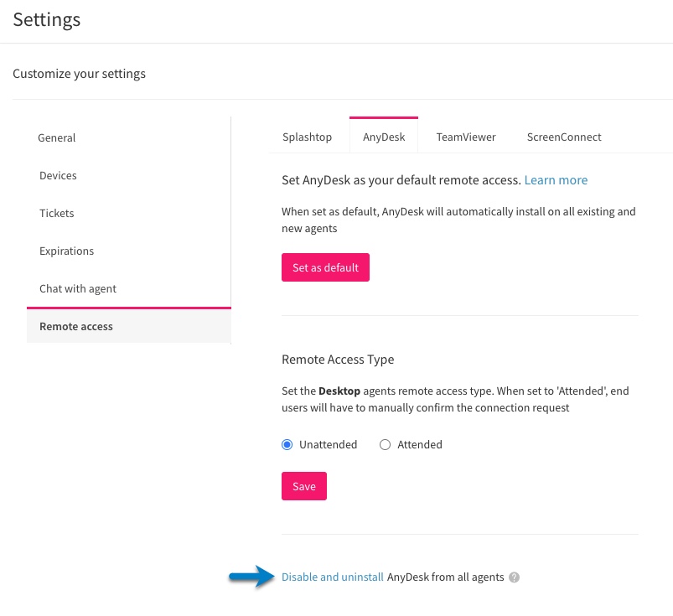Open the ScreenConnect tab

point(564,137)
